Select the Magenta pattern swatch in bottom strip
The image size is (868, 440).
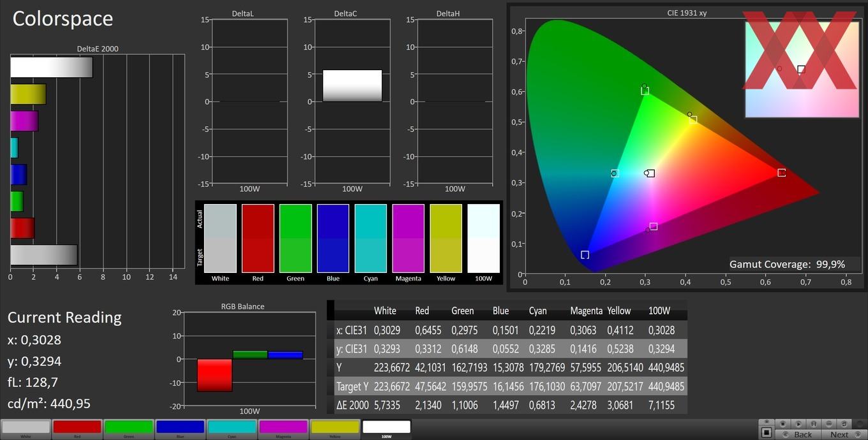(283, 429)
